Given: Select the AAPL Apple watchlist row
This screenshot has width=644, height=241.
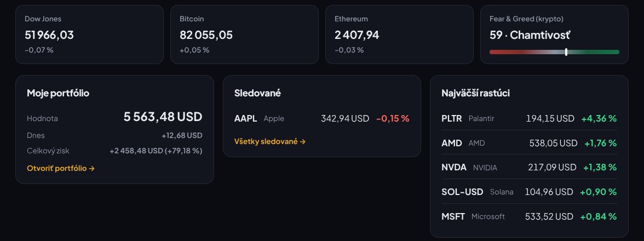Looking at the screenshot, I should 321,119.
